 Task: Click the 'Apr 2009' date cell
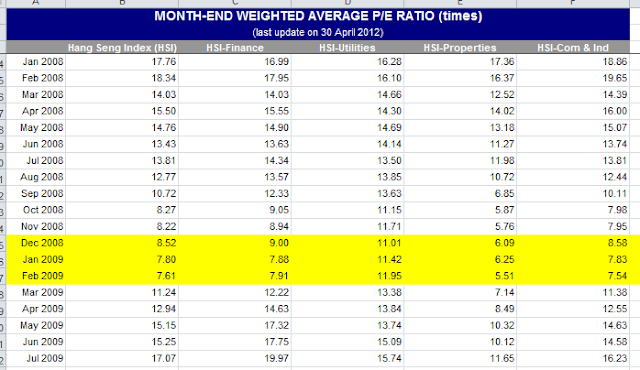pos(36,309)
